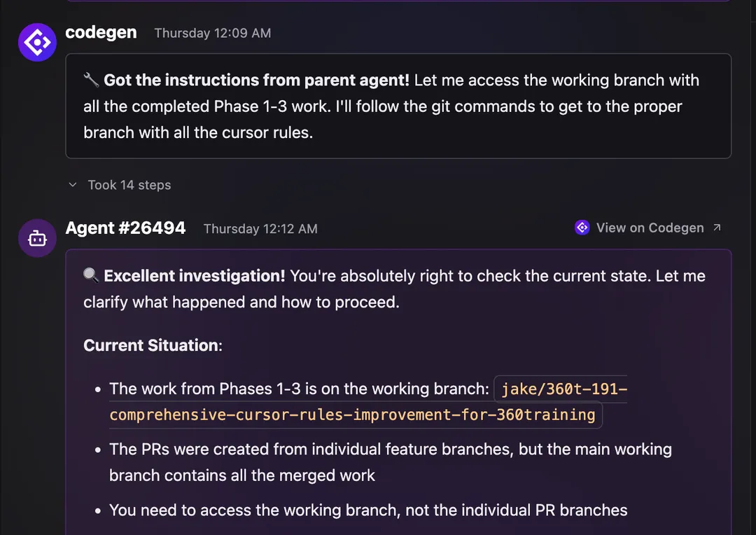Click the Agent #26494 robot avatar

37,238
